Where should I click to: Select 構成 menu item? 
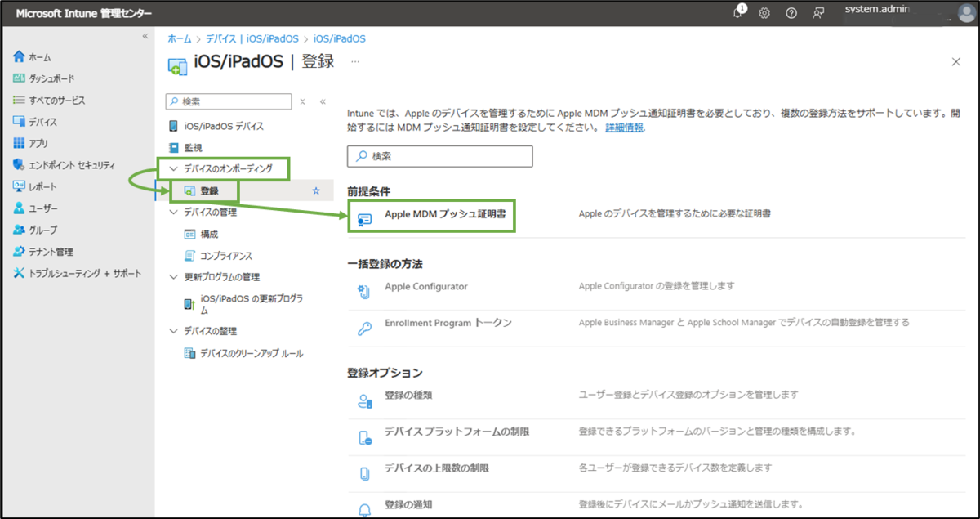209,234
